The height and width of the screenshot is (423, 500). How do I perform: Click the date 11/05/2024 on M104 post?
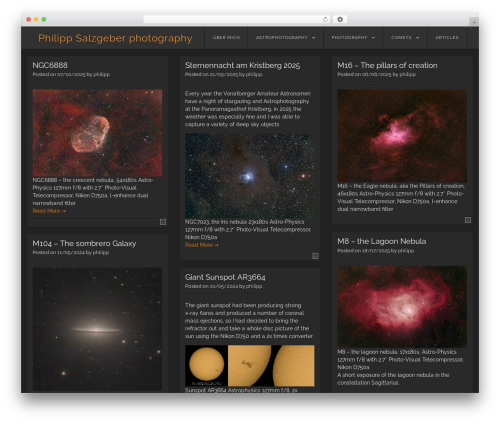pyautogui.click(x=71, y=252)
